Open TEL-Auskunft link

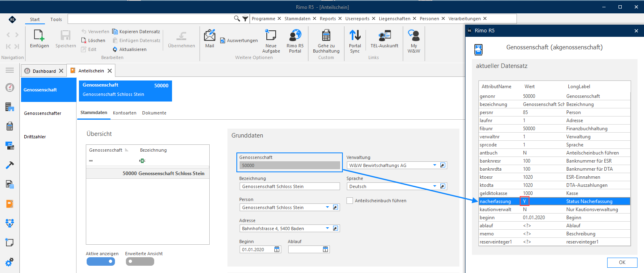385,39
